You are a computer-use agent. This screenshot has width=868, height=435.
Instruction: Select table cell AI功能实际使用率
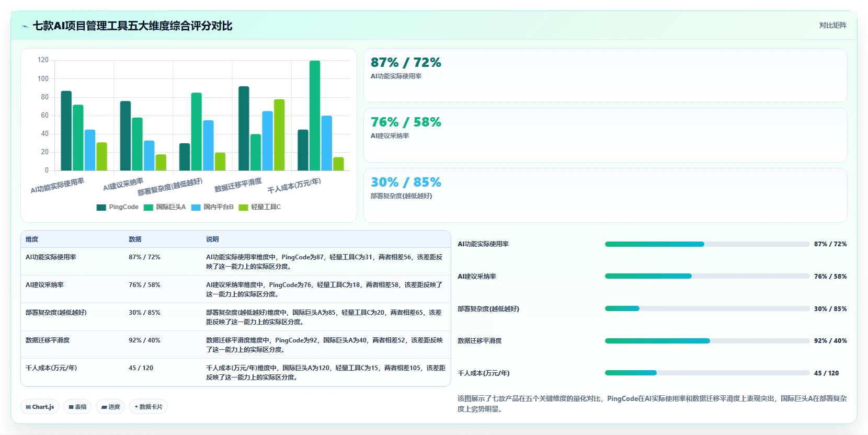click(x=51, y=257)
